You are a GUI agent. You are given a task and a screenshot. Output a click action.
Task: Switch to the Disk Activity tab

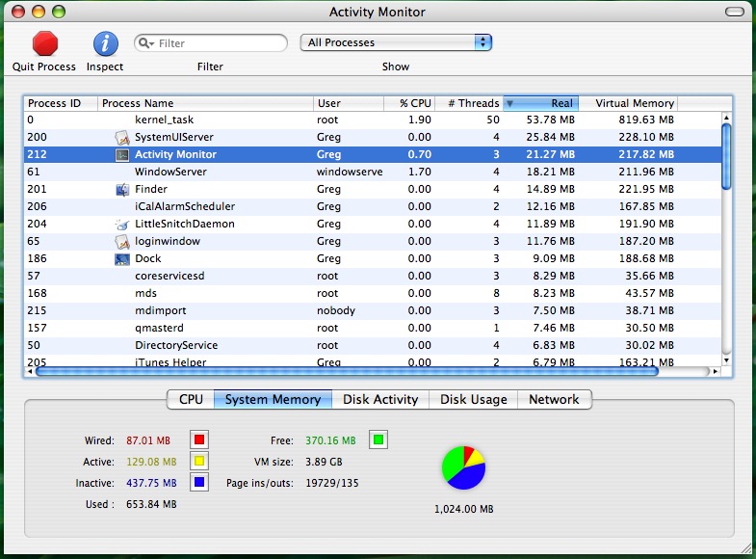380,399
